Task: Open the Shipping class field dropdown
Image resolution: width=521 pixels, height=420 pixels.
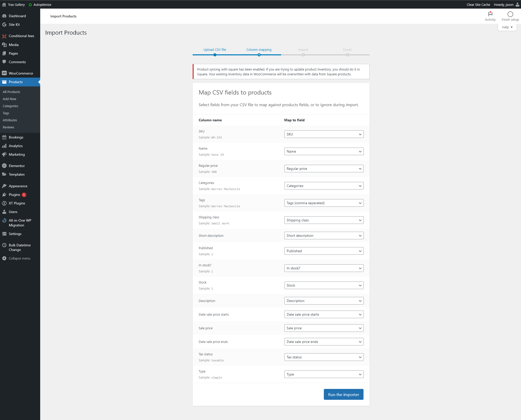Action: (x=324, y=220)
